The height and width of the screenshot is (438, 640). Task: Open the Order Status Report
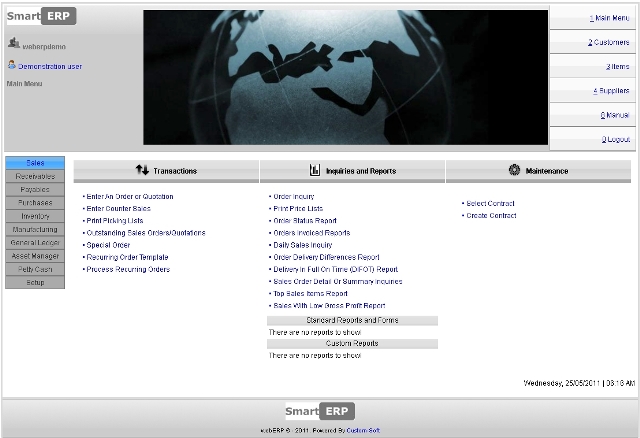click(x=305, y=220)
